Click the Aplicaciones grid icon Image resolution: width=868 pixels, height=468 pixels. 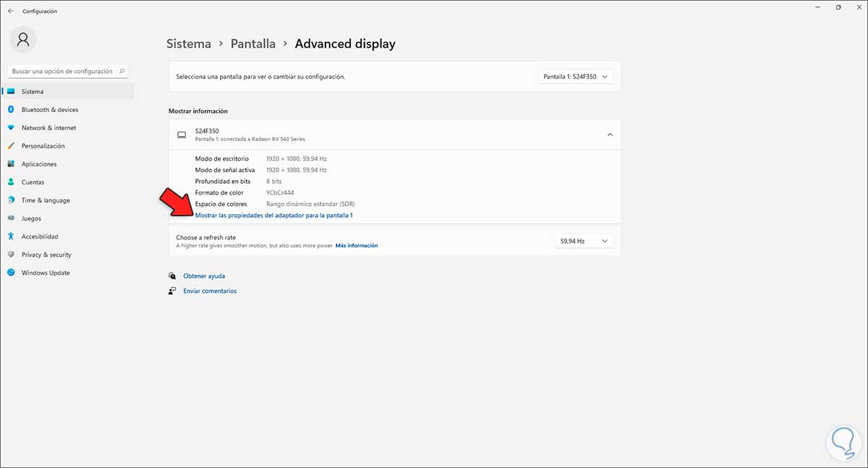coord(12,164)
